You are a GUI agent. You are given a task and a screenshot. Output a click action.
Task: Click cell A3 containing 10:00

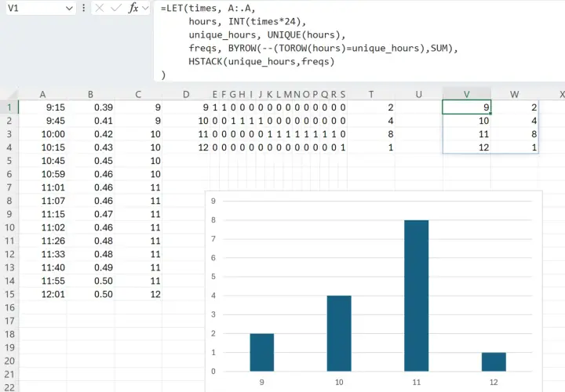coord(42,134)
